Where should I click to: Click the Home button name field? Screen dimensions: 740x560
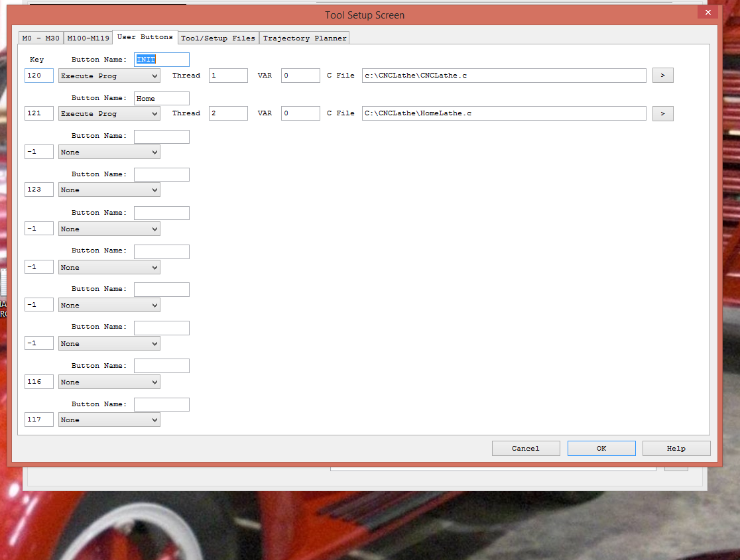coord(161,98)
